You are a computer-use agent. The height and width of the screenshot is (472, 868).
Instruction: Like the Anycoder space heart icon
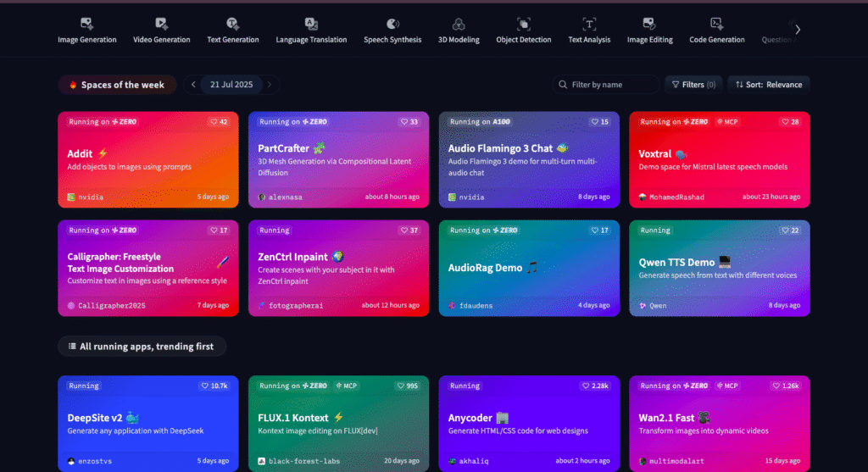point(586,386)
